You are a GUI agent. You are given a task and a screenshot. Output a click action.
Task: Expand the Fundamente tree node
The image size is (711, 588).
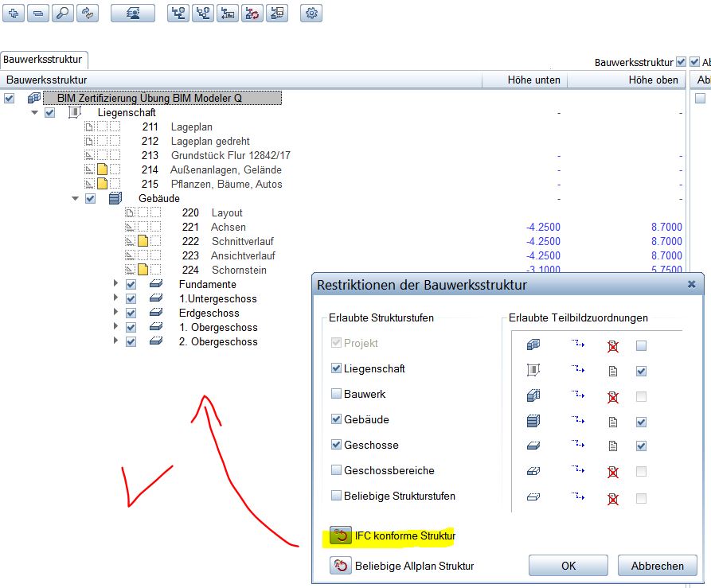click(115, 284)
